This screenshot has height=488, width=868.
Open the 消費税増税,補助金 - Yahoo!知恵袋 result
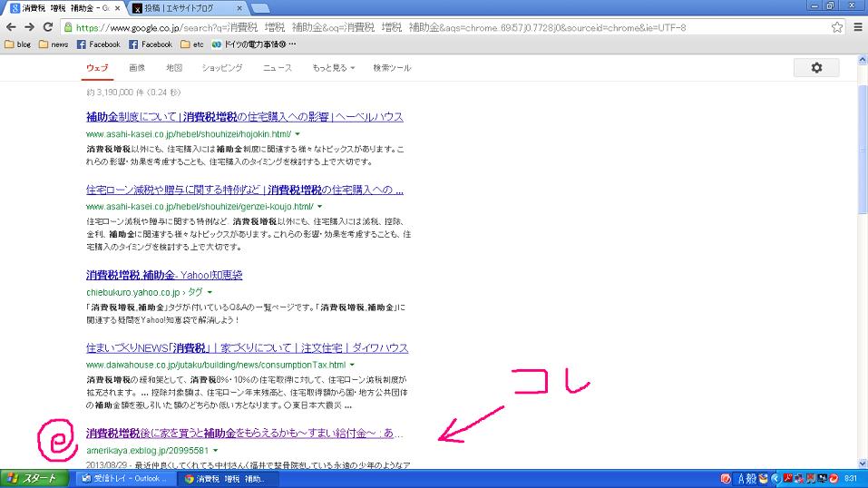tap(164, 276)
